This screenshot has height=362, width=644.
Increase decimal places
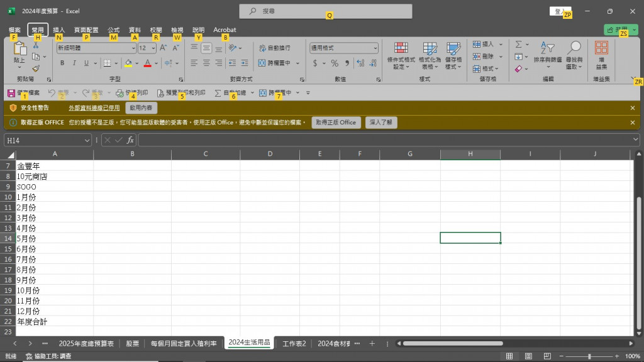coord(360,63)
